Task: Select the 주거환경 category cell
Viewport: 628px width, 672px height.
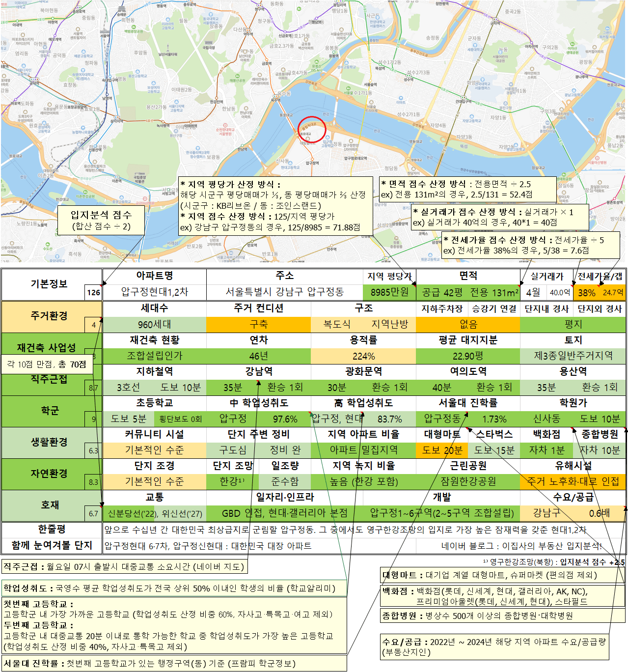Action: tap(49, 316)
